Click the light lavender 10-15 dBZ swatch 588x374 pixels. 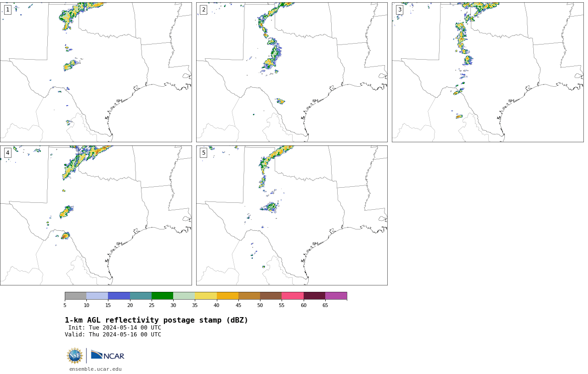97,296
